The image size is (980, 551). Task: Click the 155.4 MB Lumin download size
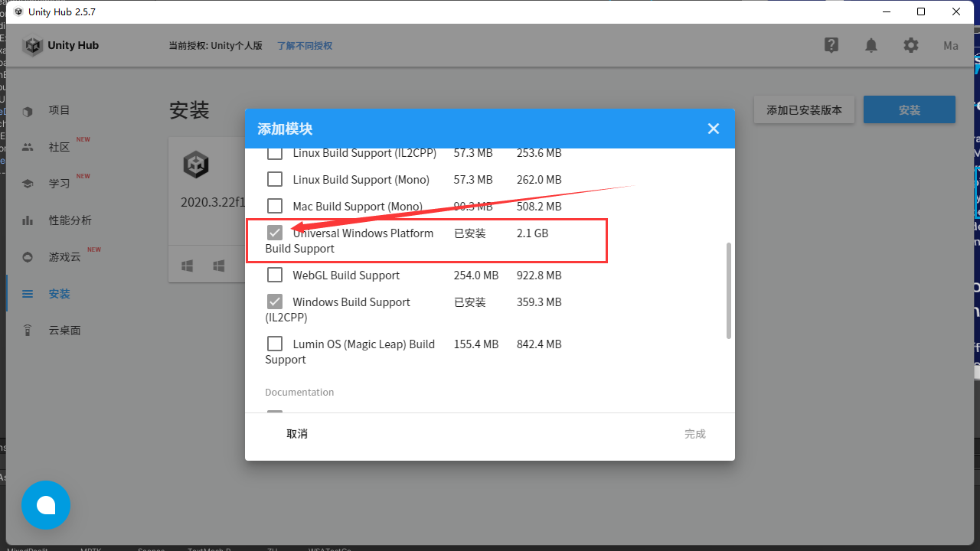click(476, 344)
